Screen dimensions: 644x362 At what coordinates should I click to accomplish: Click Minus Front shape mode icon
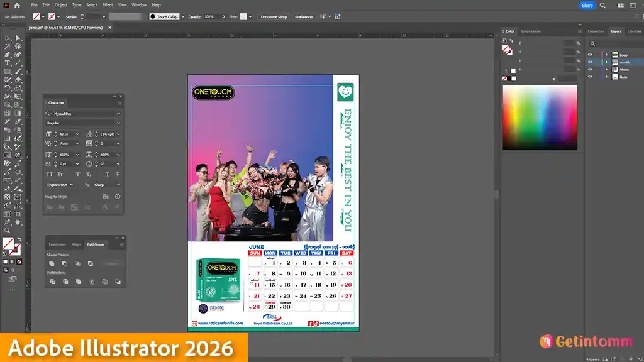(65, 263)
